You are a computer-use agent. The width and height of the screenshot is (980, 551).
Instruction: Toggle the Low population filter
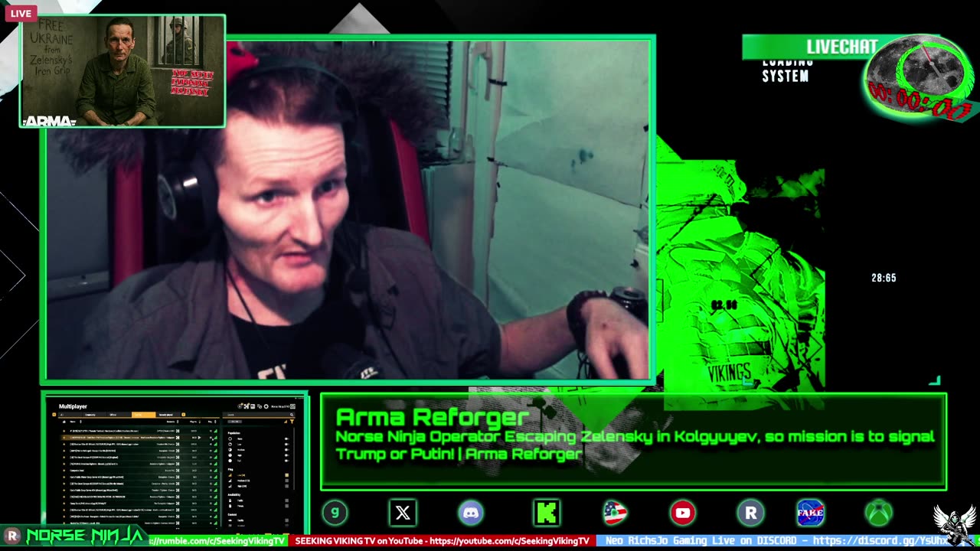click(x=287, y=444)
